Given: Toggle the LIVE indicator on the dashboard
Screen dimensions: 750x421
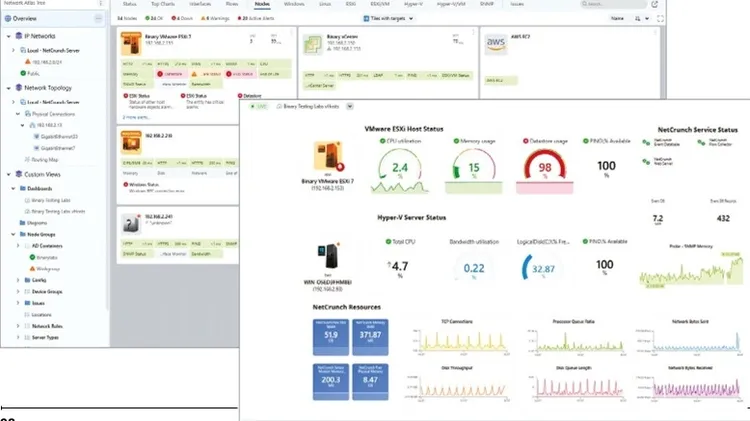Looking at the screenshot, I should [x=259, y=106].
